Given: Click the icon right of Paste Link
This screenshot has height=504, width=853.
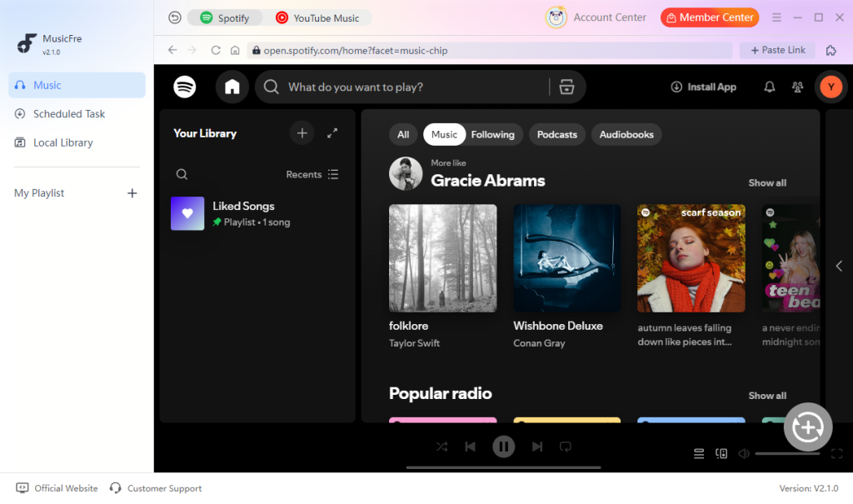Looking at the screenshot, I should (x=831, y=50).
